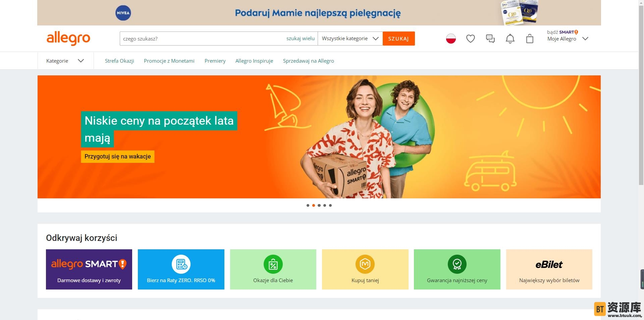Image resolution: width=644 pixels, height=320 pixels.
Task: Expand the Wszystkie kategorie dropdown
Action: point(350,39)
